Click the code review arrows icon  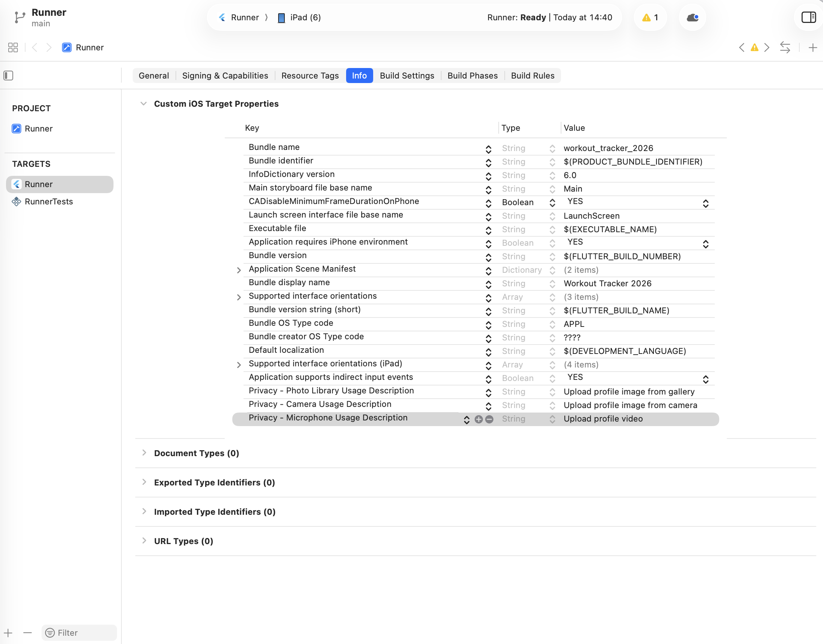pyautogui.click(x=785, y=47)
